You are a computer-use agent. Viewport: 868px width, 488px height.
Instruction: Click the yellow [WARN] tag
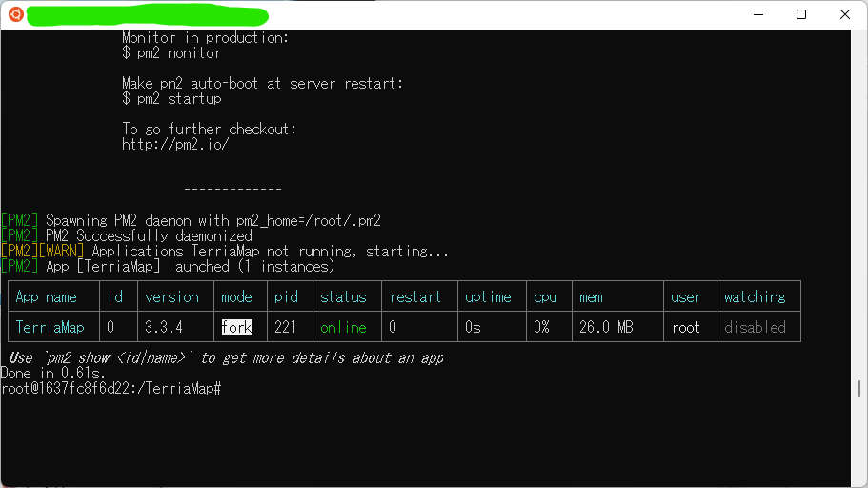click(61, 251)
